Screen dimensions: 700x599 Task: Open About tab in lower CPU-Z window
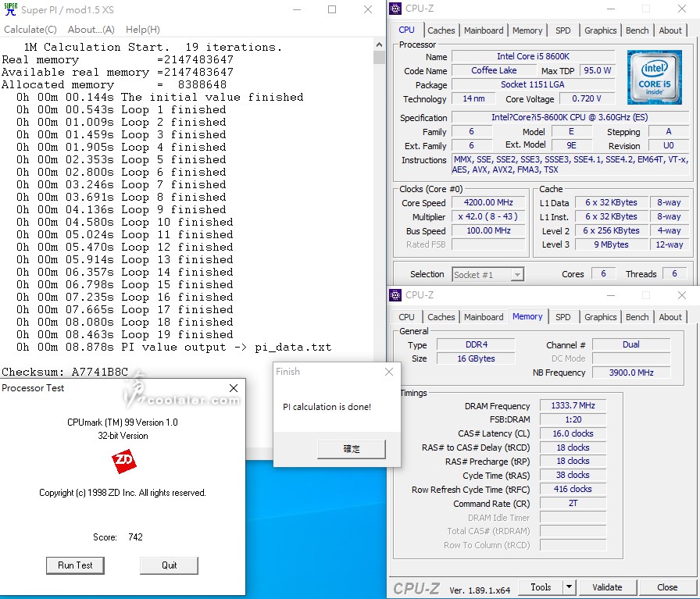(x=670, y=317)
